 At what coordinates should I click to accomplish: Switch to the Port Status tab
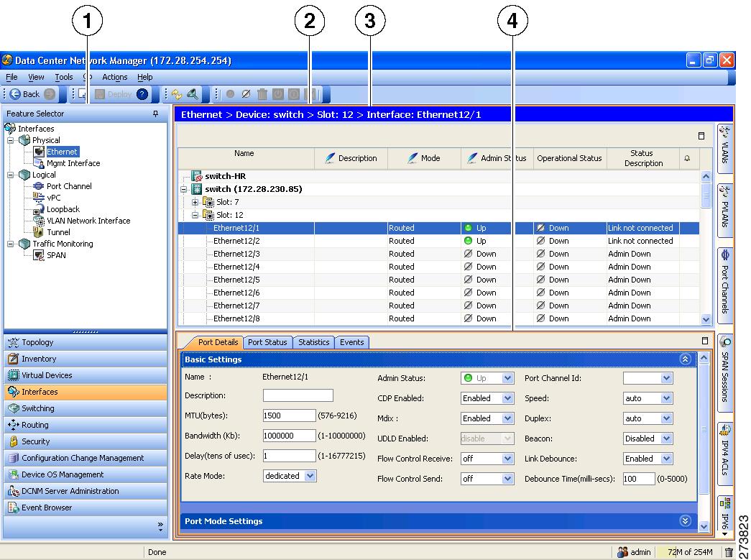(x=267, y=342)
